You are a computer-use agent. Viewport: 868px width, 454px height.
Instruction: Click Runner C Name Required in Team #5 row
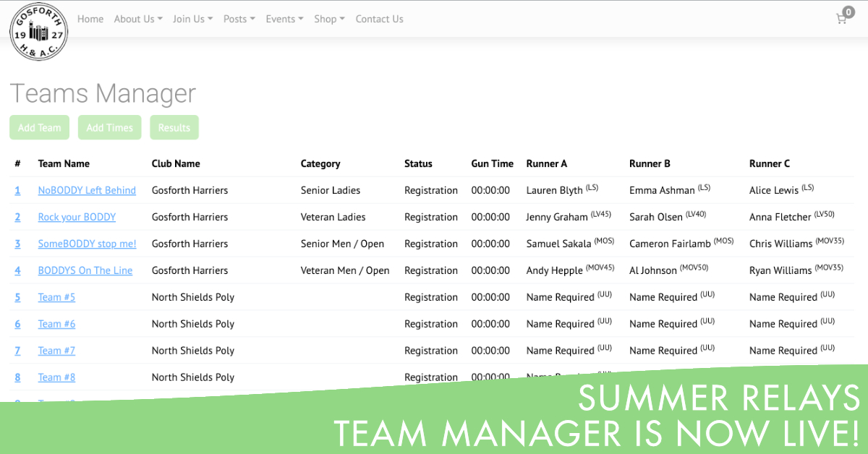click(792, 297)
